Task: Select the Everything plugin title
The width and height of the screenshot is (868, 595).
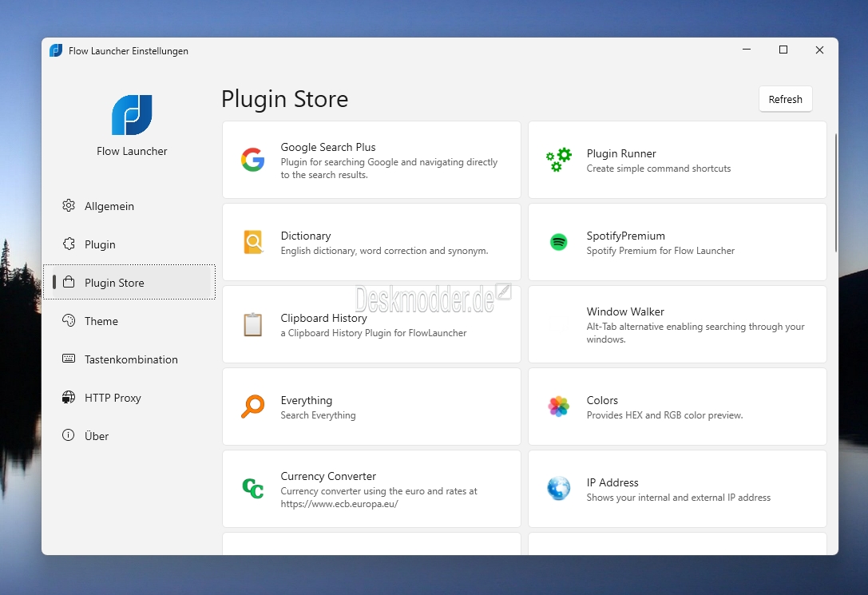Action: click(x=306, y=400)
